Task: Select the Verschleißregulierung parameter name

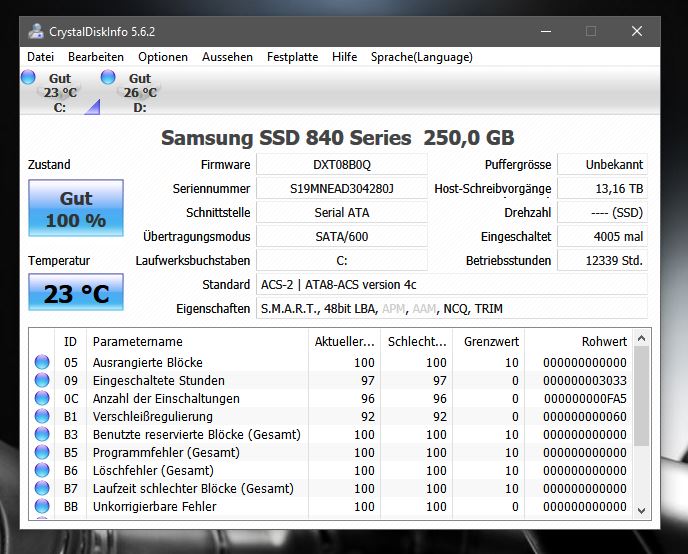Action: pyautogui.click(x=153, y=416)
